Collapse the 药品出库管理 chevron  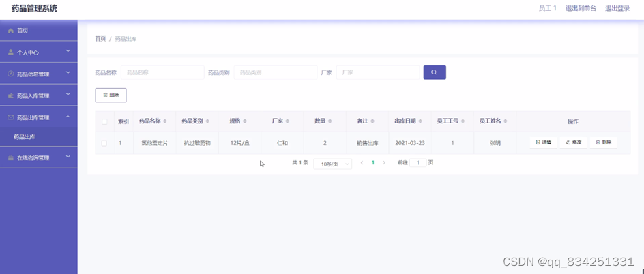[x=68, y=117]
